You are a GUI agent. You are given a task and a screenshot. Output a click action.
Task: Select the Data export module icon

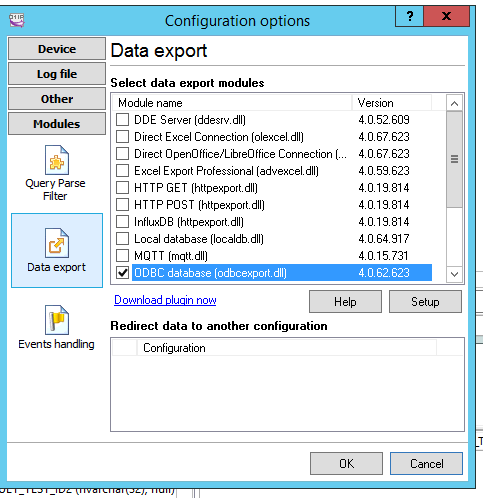57,243
